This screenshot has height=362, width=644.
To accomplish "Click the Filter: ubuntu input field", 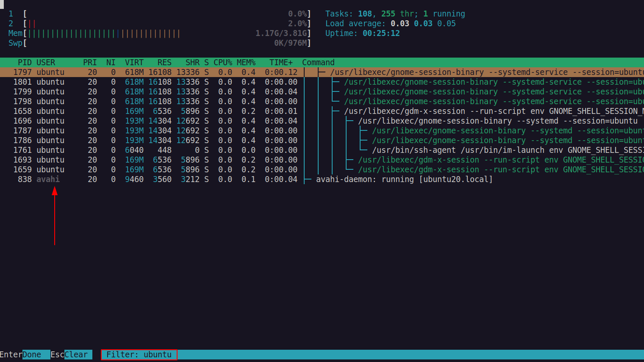I will click(139, 355).
